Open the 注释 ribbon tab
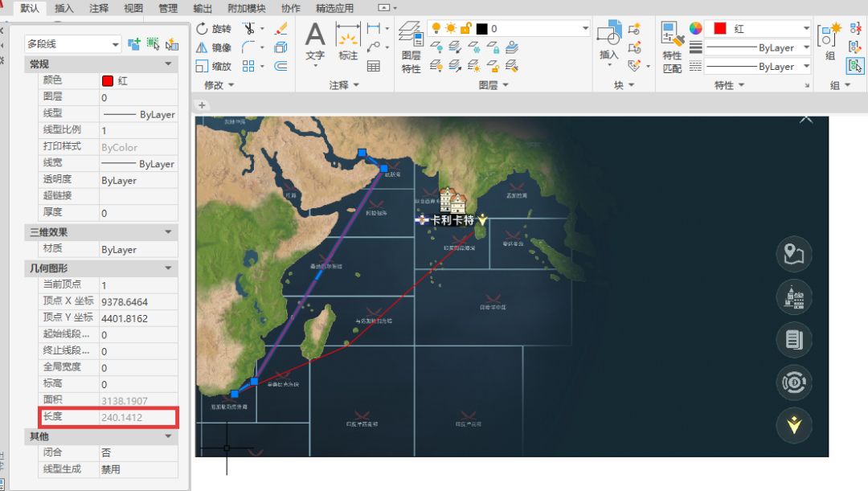This screenshot has width=868, height=491. [x=99, y=8]
